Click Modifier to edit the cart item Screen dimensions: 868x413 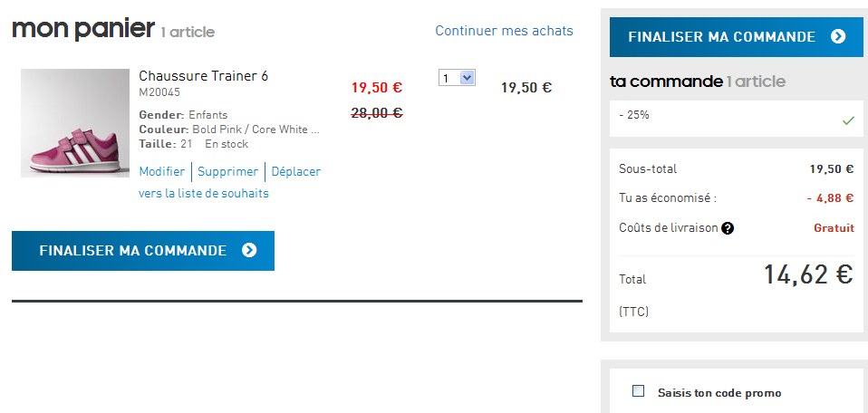point(162,171)
